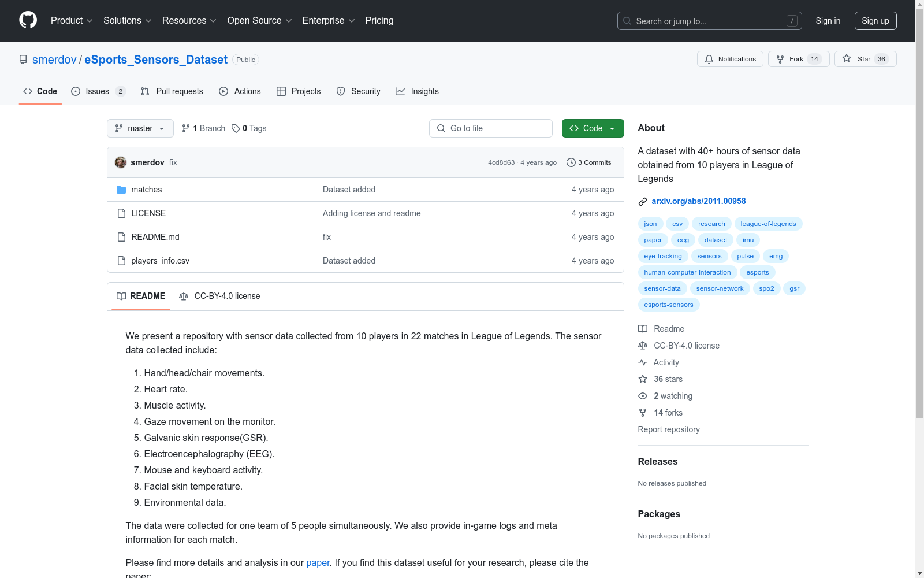
Task: Open commit hash 4cd8d63
Action: [x=501, y=162]
